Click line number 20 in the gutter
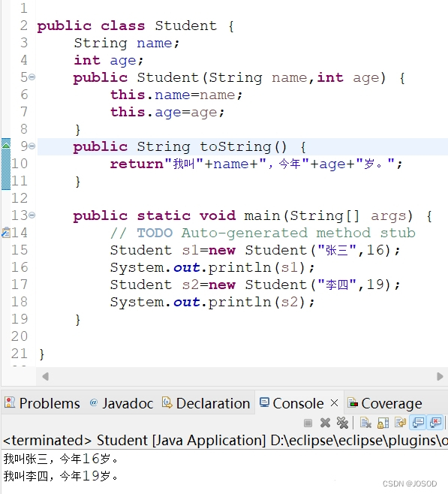The image size is (448, 494). pos(20,336)
